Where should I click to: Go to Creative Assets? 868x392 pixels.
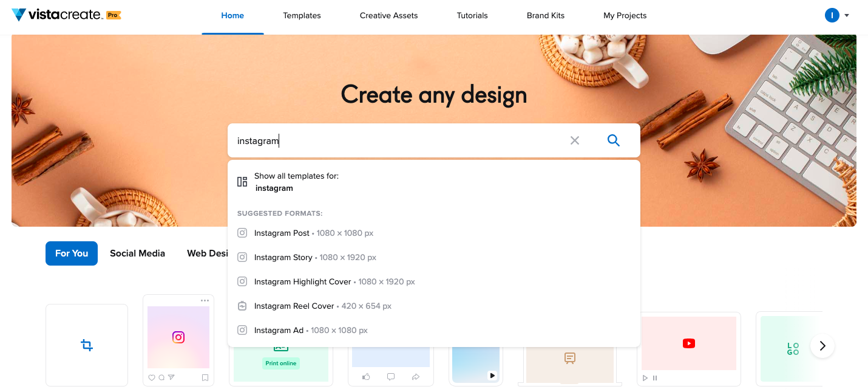pyautogui.click(x=388, y=16)
